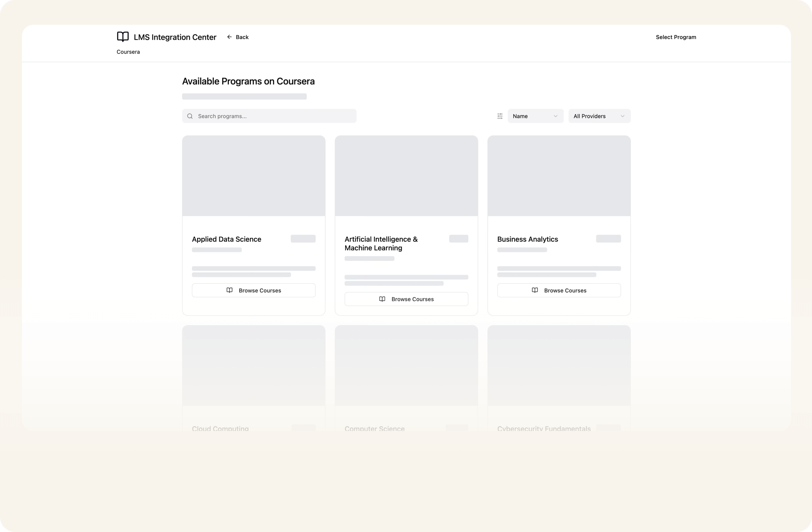Open the filter sliders icon near Name dropdown
The width and height of the screenshot is (812, 532).
[499, 116]
